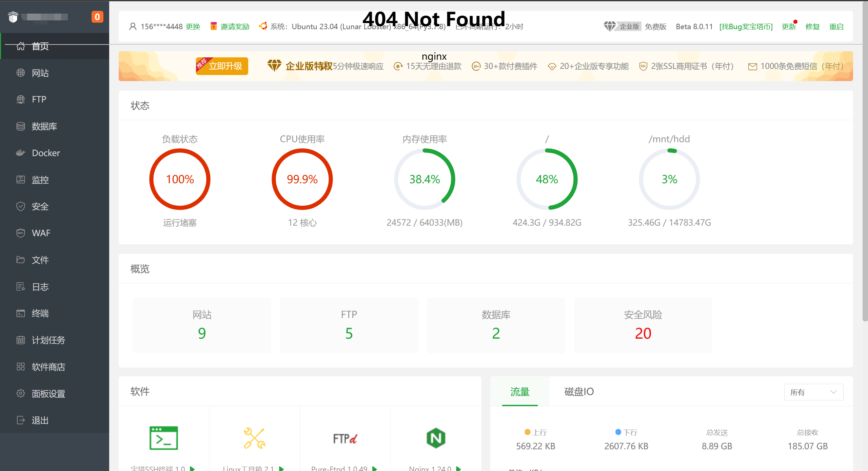Image resolution: width=868 pixels, height=471 pixels.
Task: Open the FTP overview card showing 5
Action: point(349,325)
